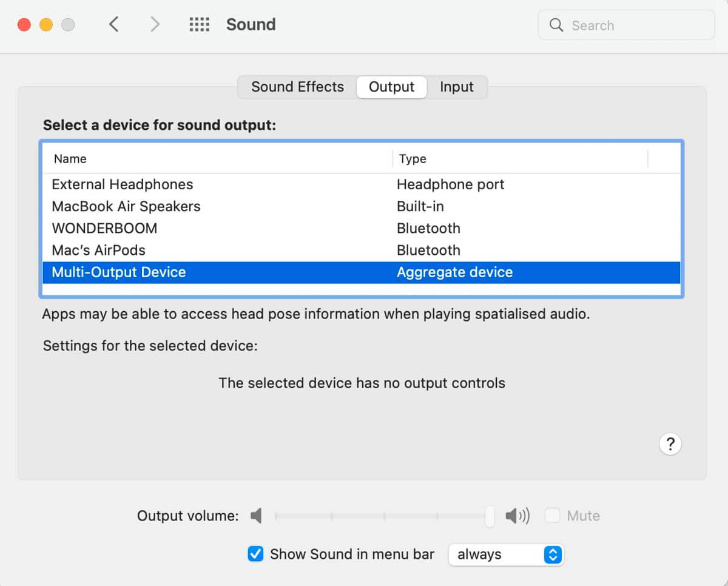Viewport: 728px width, 586px height.
Task: Uncheck Show Sound in menu bar
Action: 256,554
